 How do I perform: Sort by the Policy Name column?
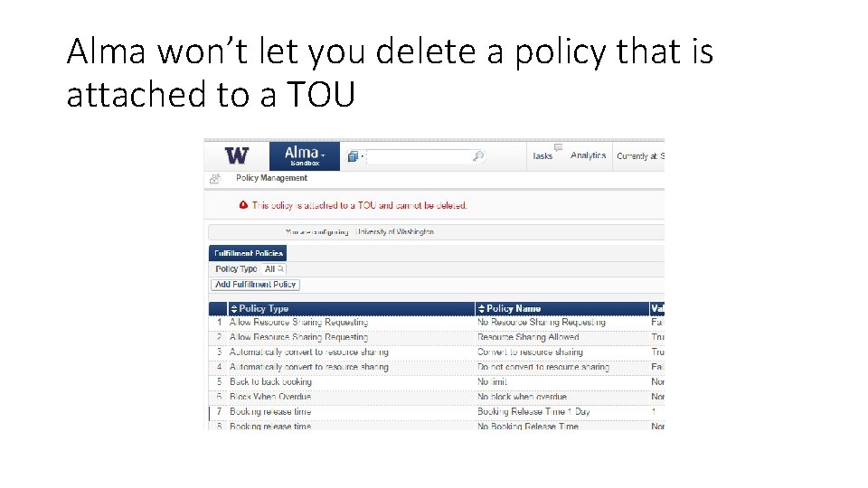tap(513, 308)
